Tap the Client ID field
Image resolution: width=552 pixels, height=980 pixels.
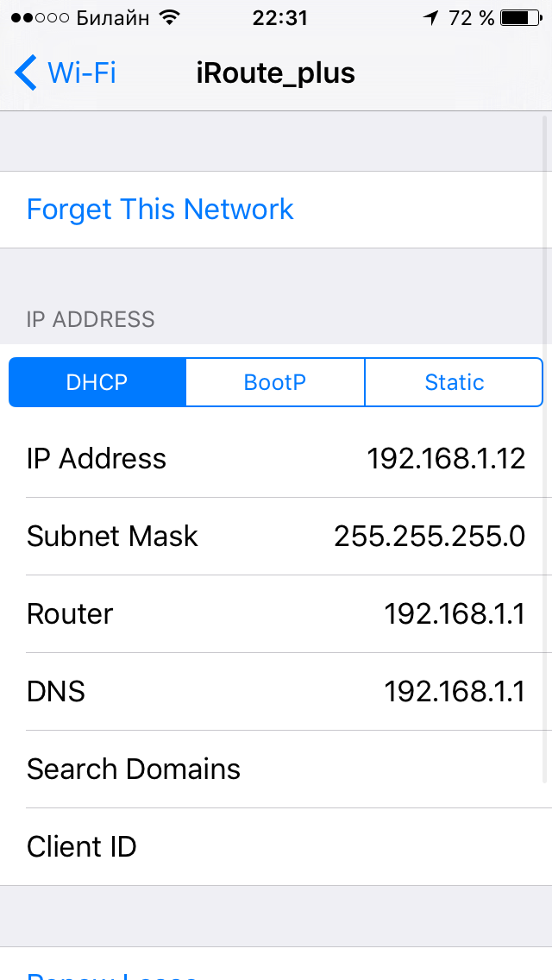tap(276, 847)
